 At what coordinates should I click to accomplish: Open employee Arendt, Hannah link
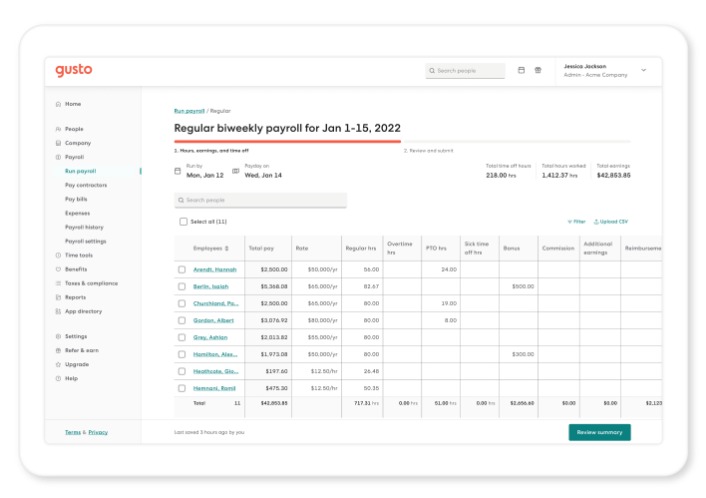pos(215,270)
